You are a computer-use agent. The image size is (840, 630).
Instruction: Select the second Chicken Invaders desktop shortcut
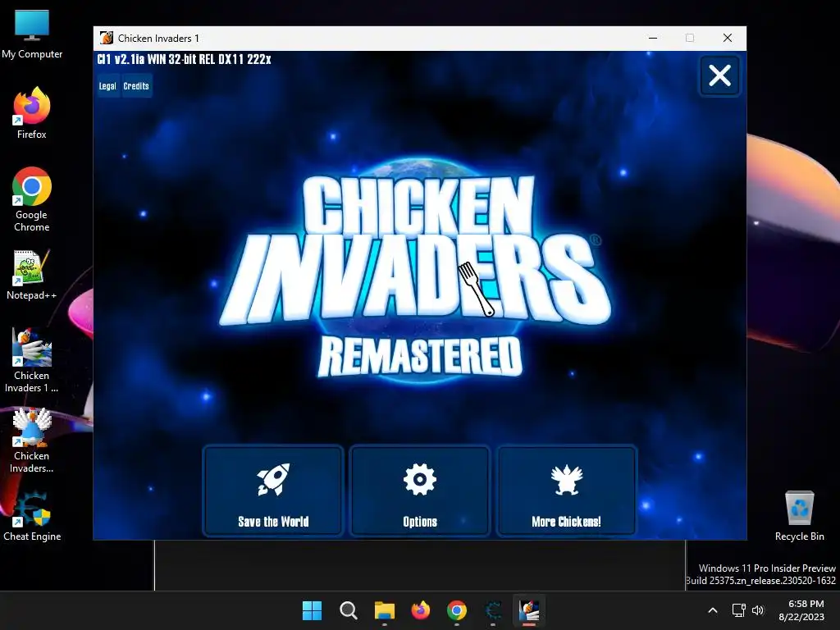(32, 441)
